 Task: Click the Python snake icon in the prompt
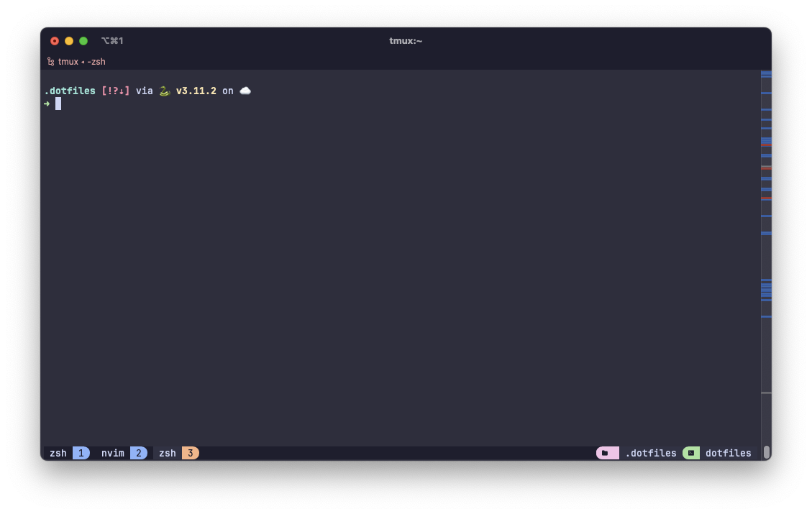163,91
